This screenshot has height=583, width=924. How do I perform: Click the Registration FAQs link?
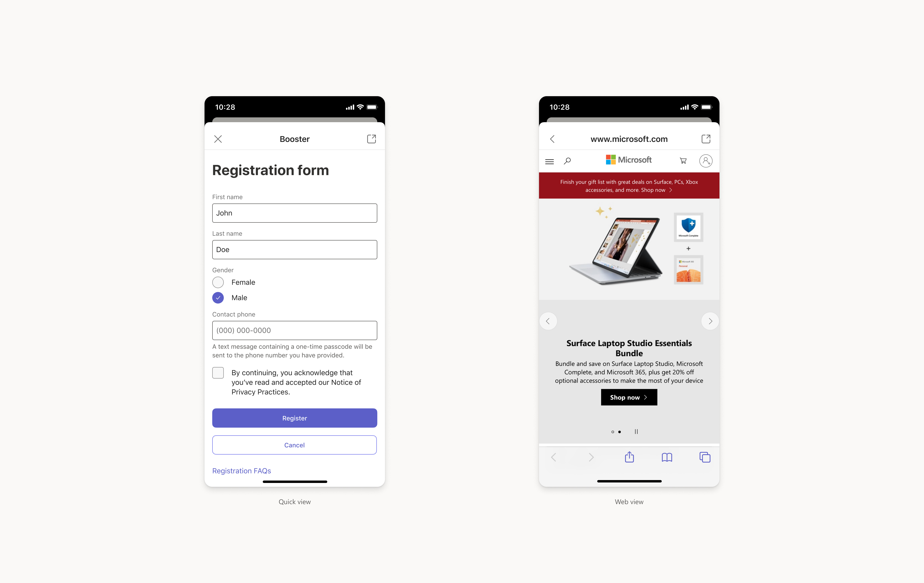(242, 470)
